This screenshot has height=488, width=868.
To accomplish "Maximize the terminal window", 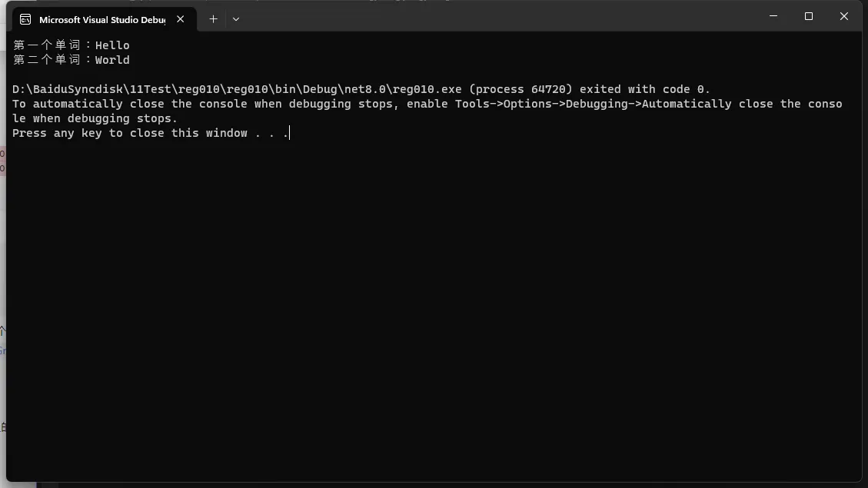I will click(809, 16).
